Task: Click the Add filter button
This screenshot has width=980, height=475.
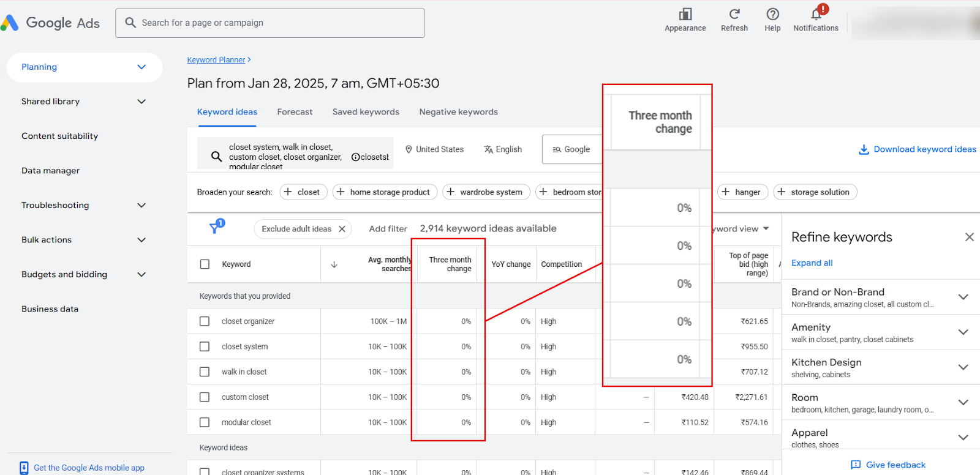Action: click(388, 229)
